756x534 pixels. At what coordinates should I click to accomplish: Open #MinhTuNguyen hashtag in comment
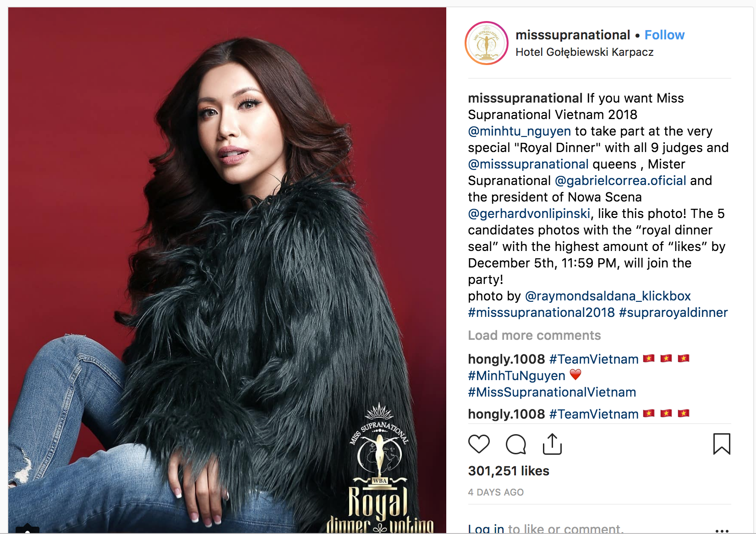[x=516, y=376]
